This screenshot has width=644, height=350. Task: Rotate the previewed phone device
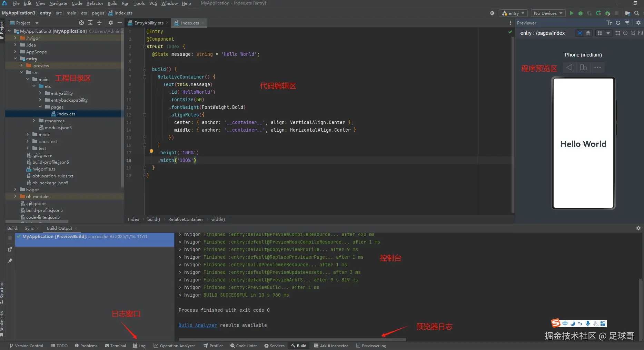(584, 68)
